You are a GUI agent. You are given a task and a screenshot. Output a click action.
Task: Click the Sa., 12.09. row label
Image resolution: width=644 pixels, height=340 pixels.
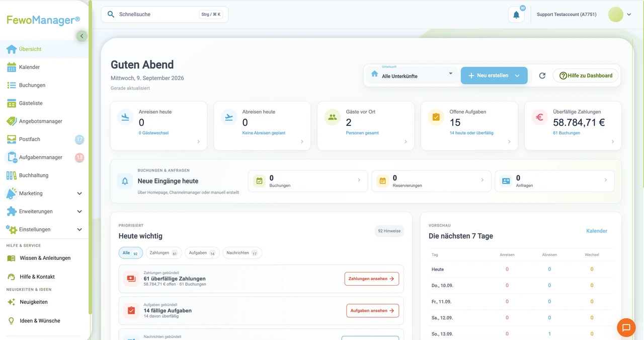click(x=442, y=318)
